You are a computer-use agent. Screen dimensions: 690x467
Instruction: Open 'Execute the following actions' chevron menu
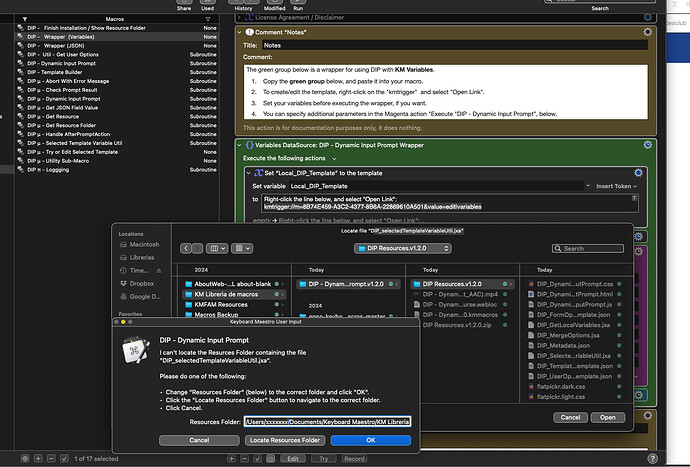(334, 158)
